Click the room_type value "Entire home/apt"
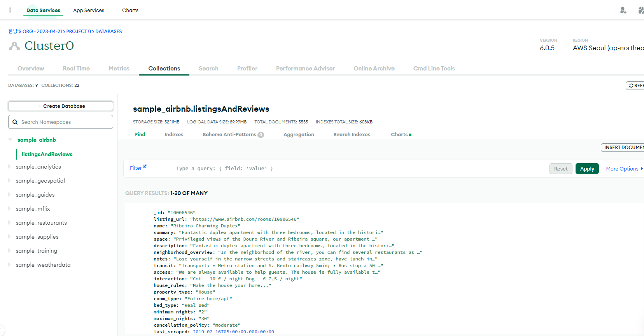 (208, 299)
